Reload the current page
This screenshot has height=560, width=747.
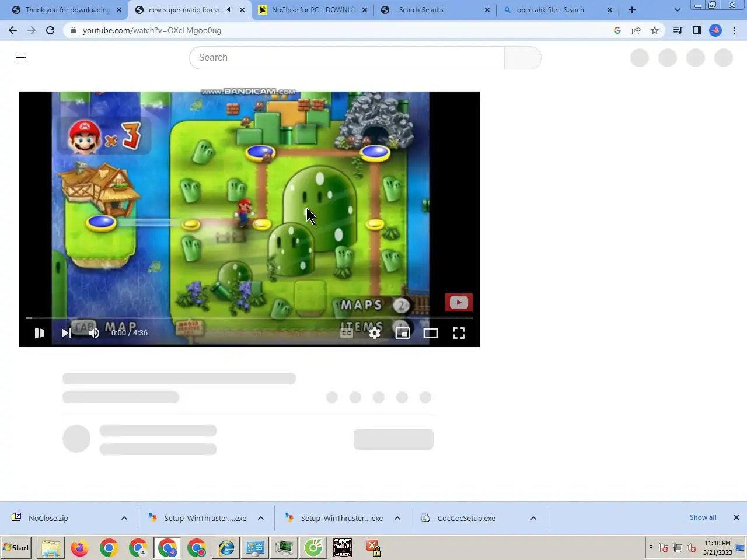pos(50,30)
